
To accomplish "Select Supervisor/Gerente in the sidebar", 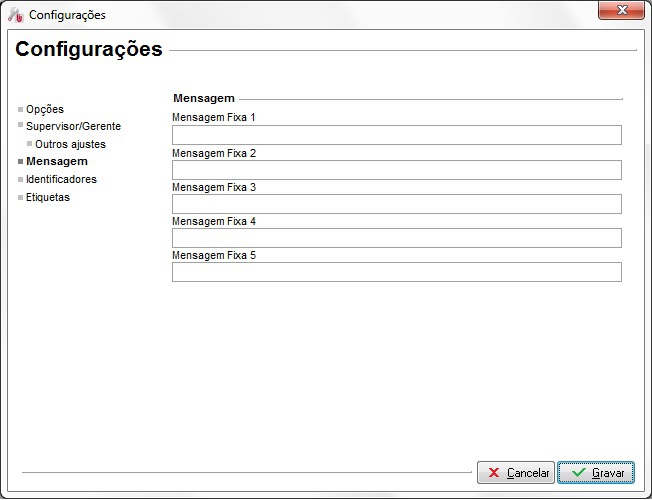I will pos(73,126).
